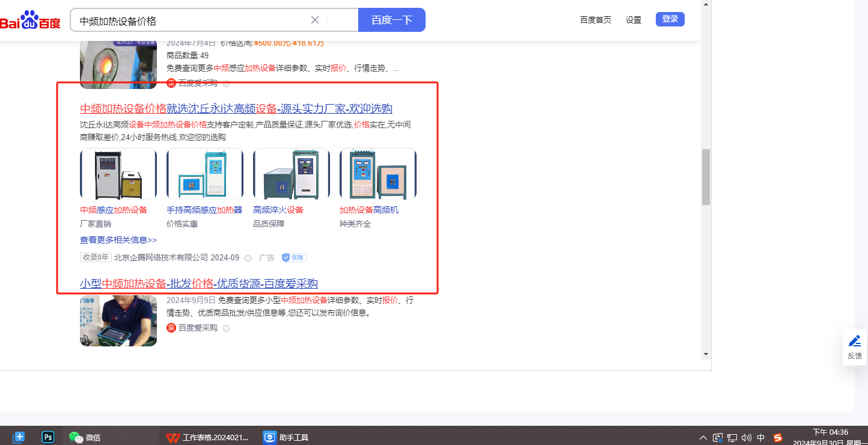The width and height of the screenshot is (868, 445).
Task: Click the Sogou input method tray icon
Action: 778,438
